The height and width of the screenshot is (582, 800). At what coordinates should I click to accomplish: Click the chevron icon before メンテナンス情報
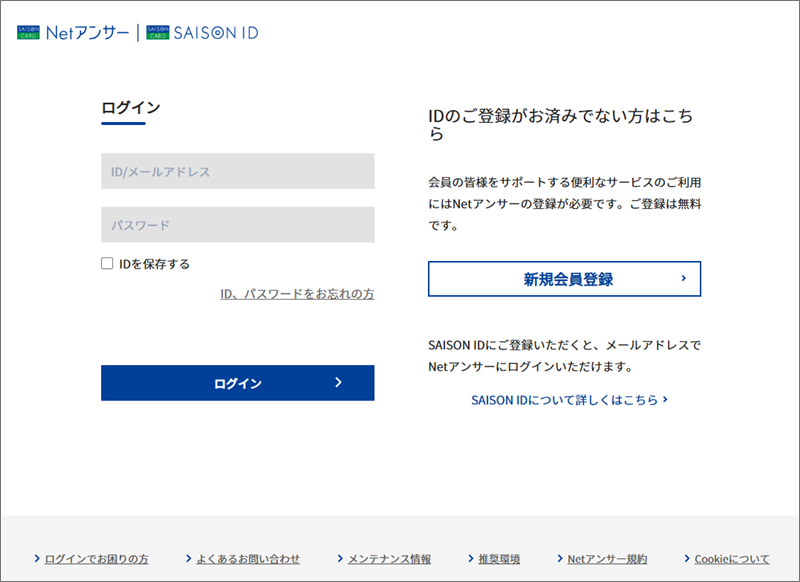pyautogui.click(x=340, y=559)
